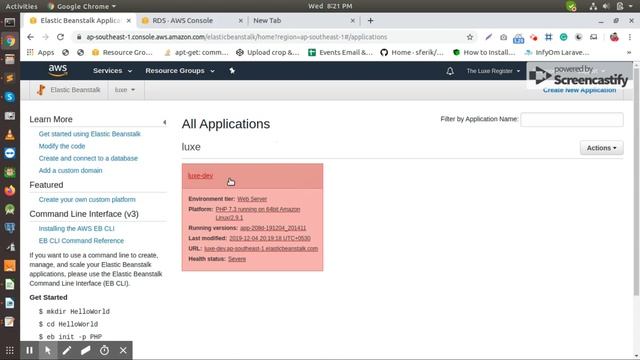Open EB CLI Command Reference link

pos(81,241)
